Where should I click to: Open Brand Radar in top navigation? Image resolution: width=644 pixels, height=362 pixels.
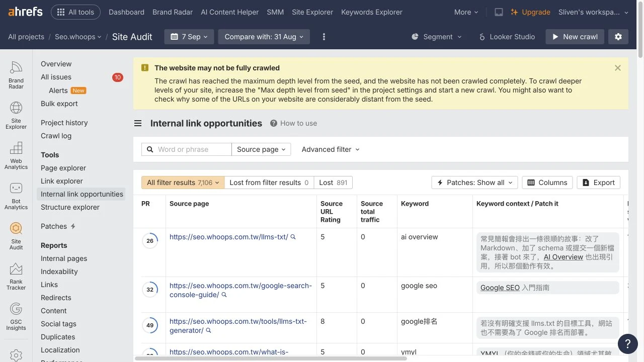173,12
